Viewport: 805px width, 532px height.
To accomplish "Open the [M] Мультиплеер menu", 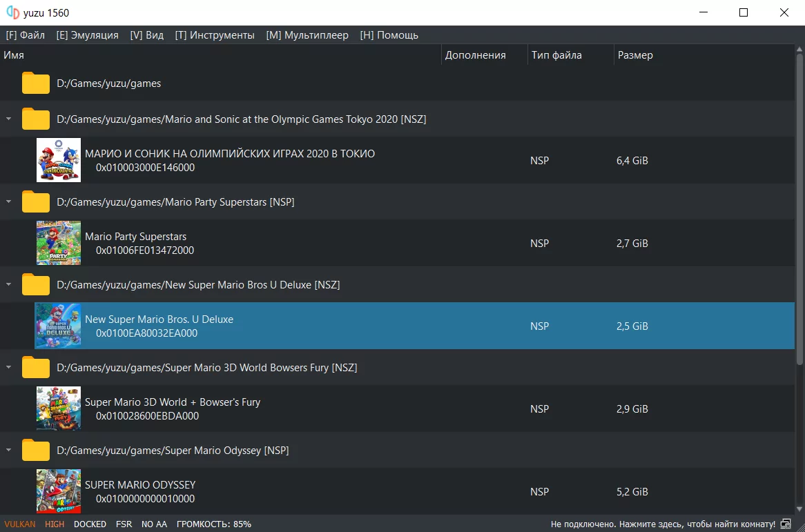I will pyautogui.click(x=307, y=35).
